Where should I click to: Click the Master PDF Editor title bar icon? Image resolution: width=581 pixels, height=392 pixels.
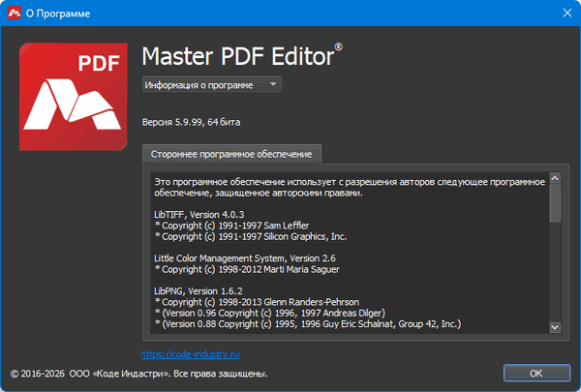click(x=15, y=13)
